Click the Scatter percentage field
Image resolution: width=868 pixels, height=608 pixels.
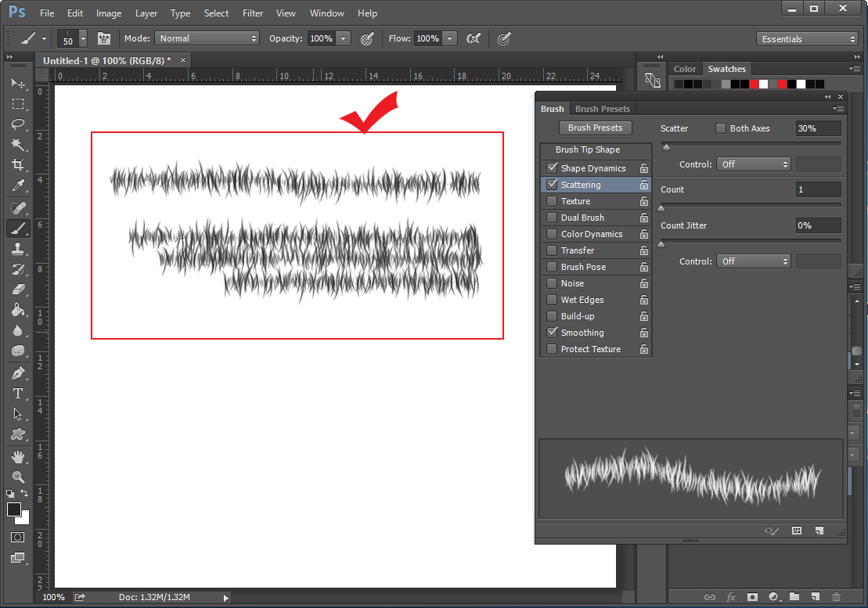(818, 128)
